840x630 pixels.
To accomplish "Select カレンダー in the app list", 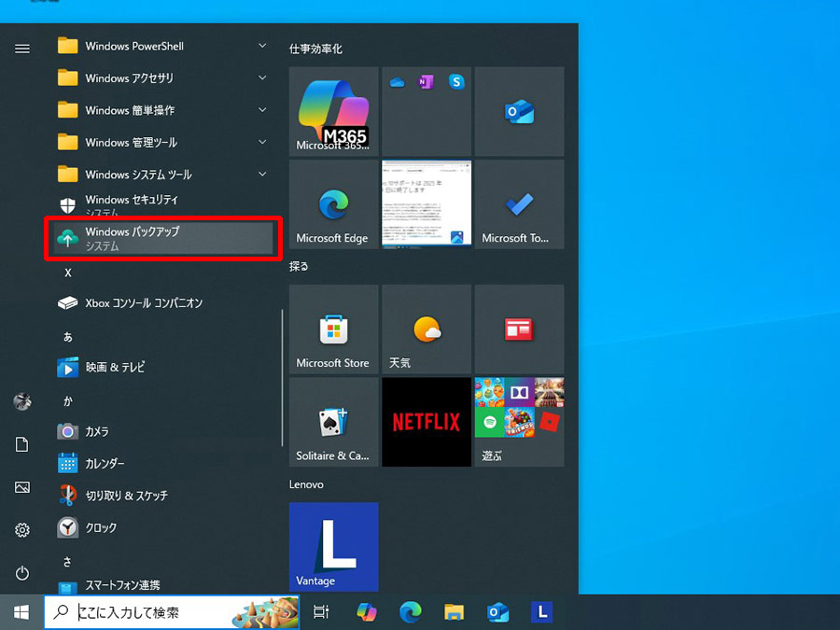I will 163,463.
